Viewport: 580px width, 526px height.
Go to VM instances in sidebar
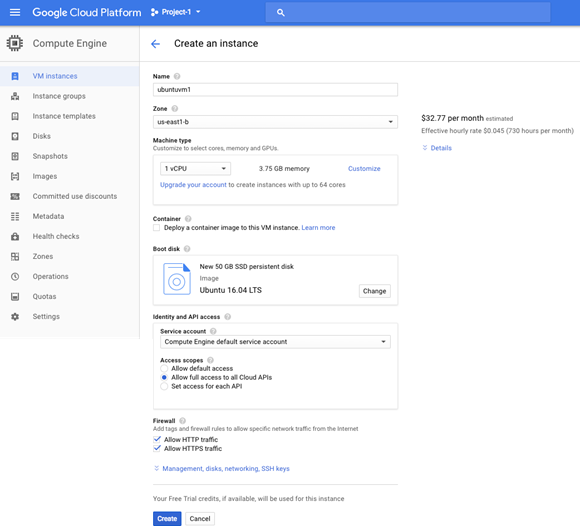(70, 76)
